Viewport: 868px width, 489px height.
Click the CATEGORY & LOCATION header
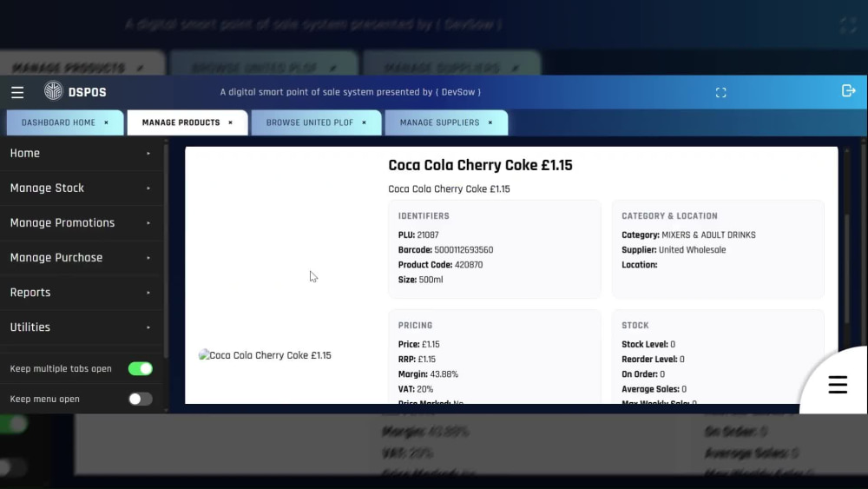(669, 216)
